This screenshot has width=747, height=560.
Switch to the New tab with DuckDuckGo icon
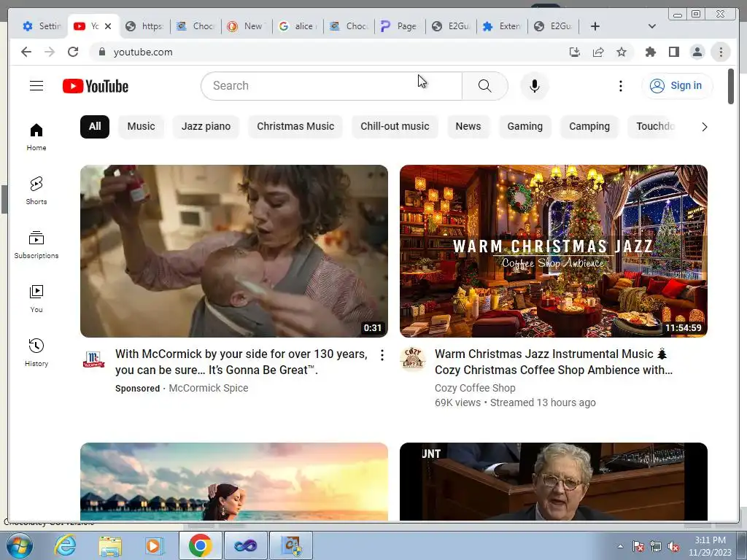(x=247, y=26)
